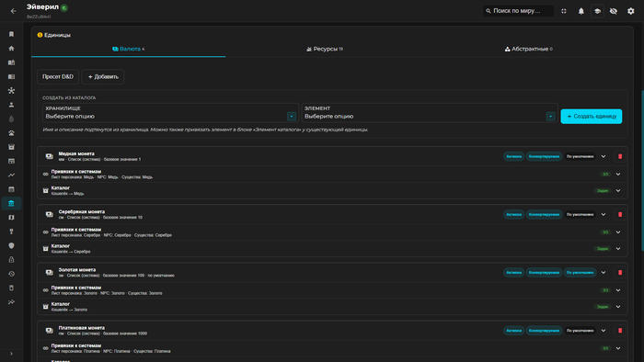The height and width of the screenshot is (362, 644).
Task: Set Платиновая монета as По умолчанию
Action: [x=580, y=331]
